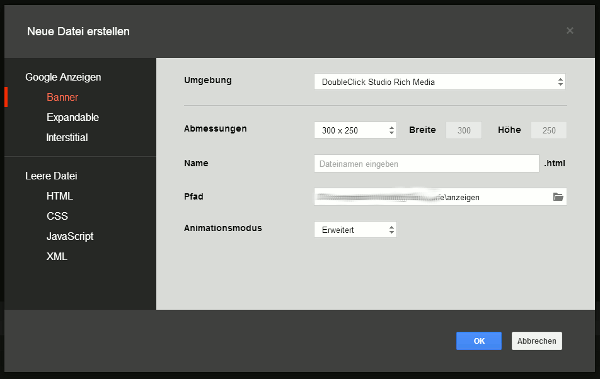Click the Leere Datei section heading
The width and height of the screenshot is (600, 379).
pos(51,176)
